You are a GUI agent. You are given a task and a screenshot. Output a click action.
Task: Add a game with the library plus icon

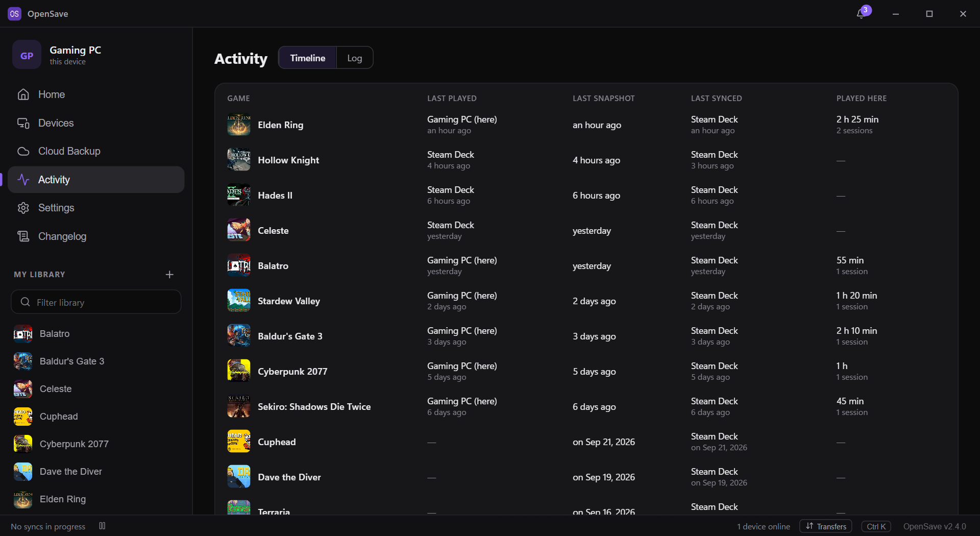point(169,275)
